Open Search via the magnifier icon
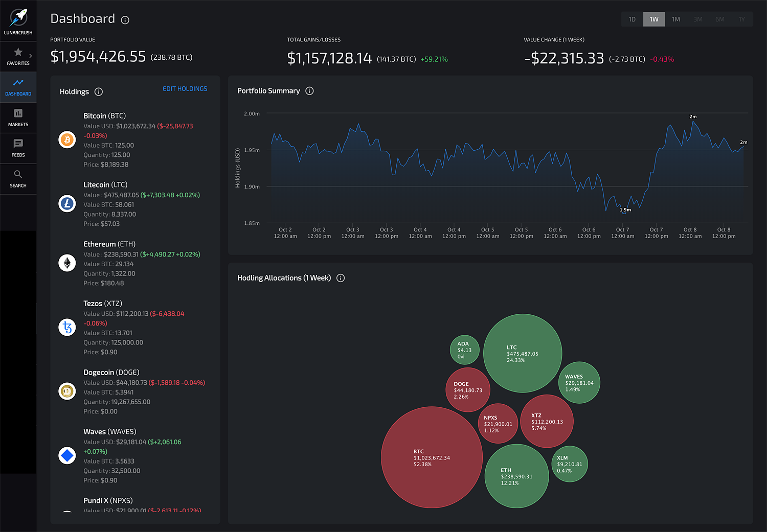 pyautogui.click(x=18, y=174)
